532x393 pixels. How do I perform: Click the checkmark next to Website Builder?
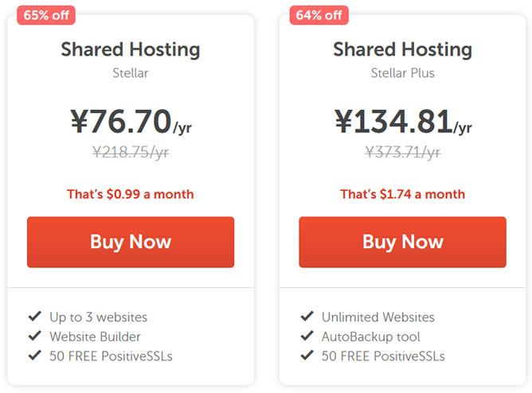pyautogui.click(x=33, y=337)
